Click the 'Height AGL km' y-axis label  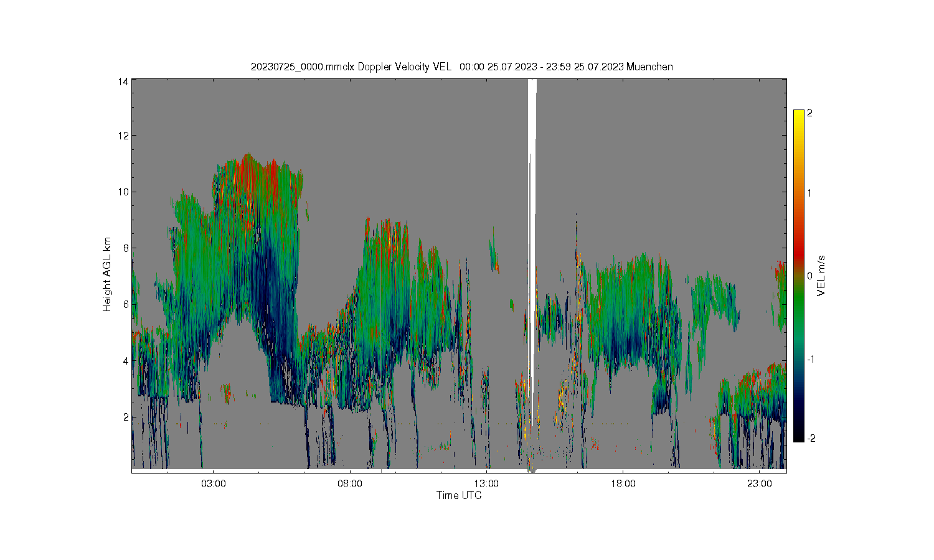point(107,274)
